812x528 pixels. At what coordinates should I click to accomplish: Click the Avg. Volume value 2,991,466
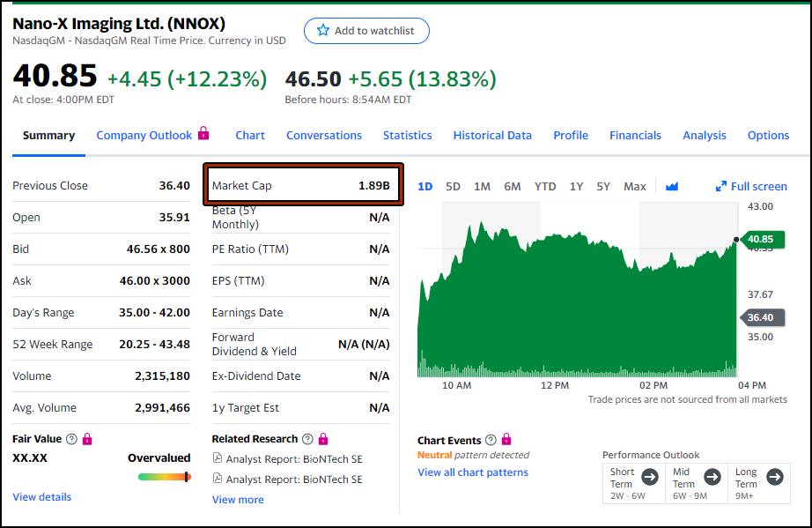[163, 408]
